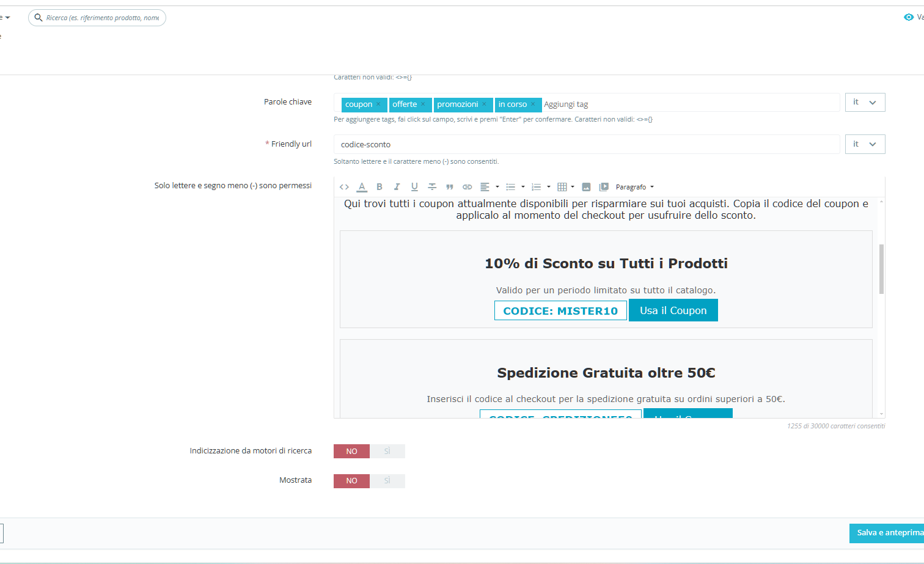Open language dropdown next to Parole chiave

[x=865, y=103]
